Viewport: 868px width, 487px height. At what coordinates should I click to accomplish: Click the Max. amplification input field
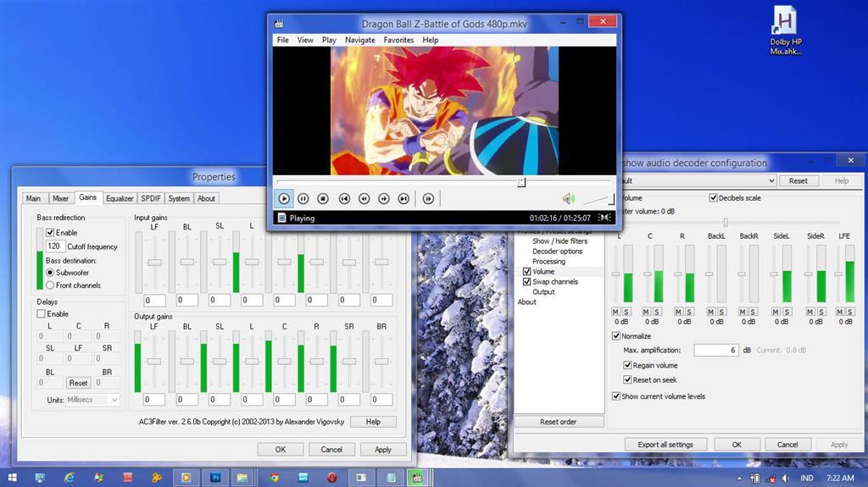point(715,350)
